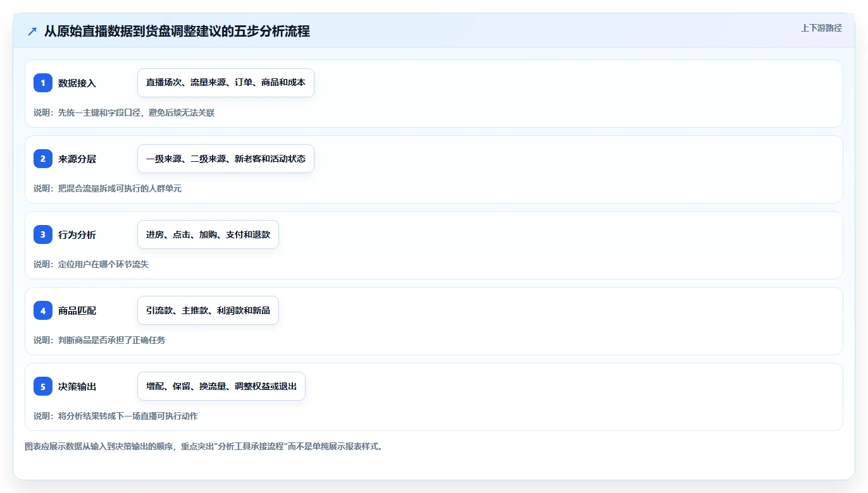Click the step 5 number badge
Viewport: 868px width, 493px height.
pos(43,386)
